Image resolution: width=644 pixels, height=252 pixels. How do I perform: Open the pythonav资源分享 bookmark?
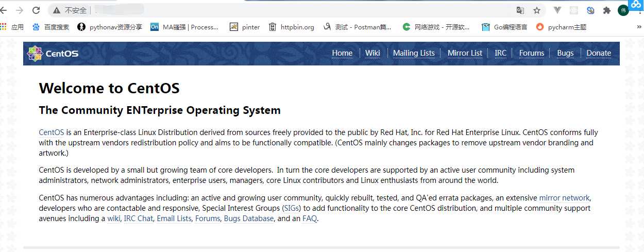(x=110, y=27)
